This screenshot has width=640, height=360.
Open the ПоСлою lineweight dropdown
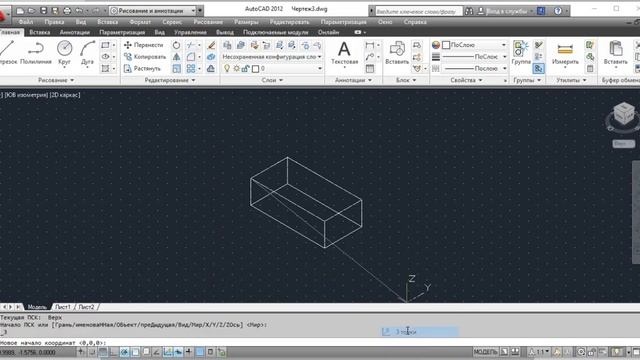point(475,57)
